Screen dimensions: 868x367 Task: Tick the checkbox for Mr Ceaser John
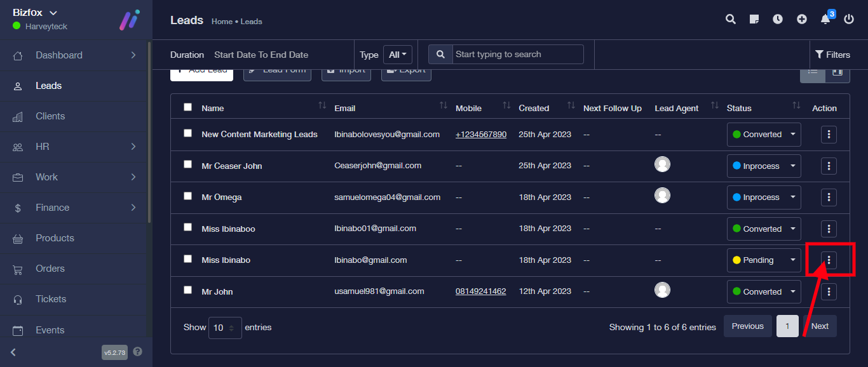pos(187,164)
